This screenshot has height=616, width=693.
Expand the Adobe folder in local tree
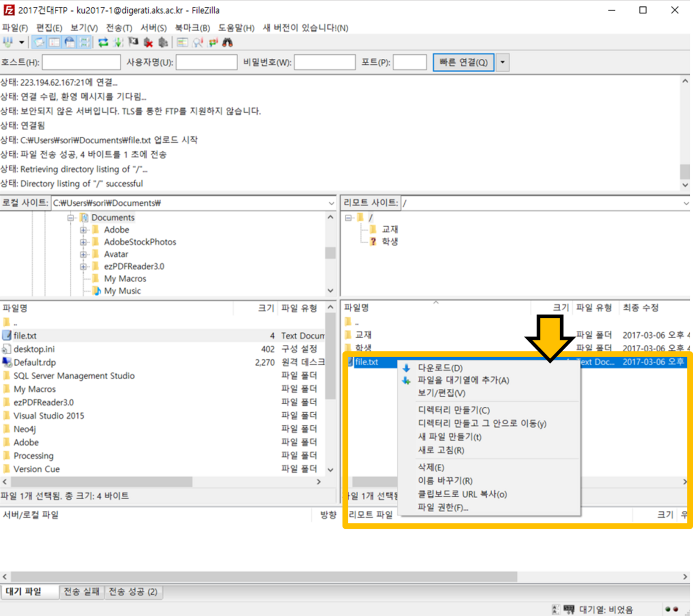[x=84, y=230]
